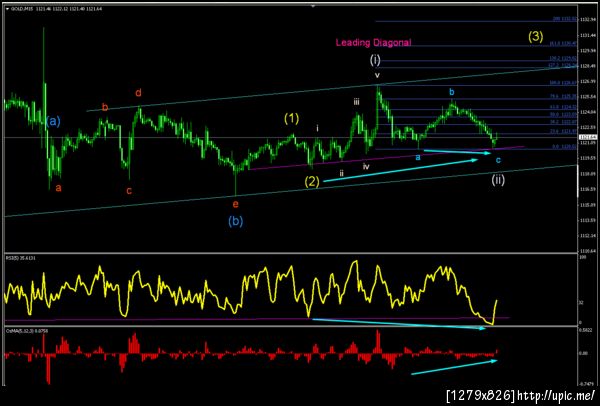Viewport: 600px width, 406px height.
Task: Open the chart menu arrow beside GOLD,M15
Action: click(8, 8)
